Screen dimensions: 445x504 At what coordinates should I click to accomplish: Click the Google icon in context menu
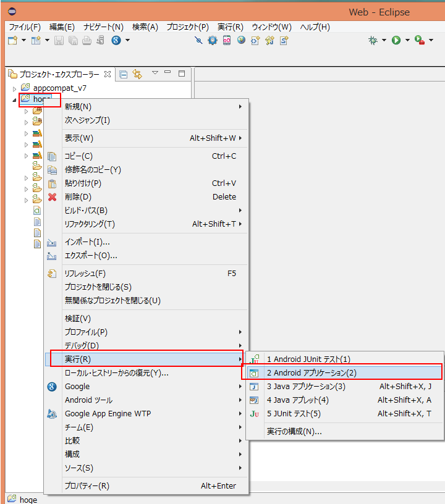pos(52,387)
